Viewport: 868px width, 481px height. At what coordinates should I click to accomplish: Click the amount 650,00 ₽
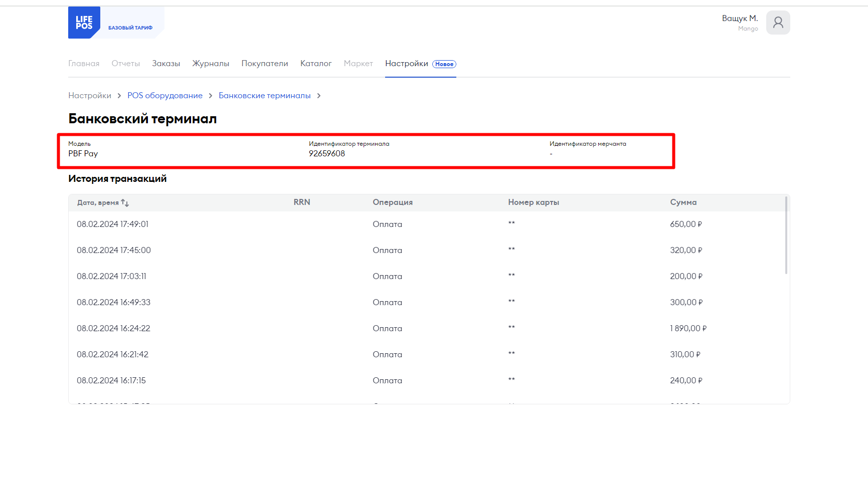coord(686,224)
